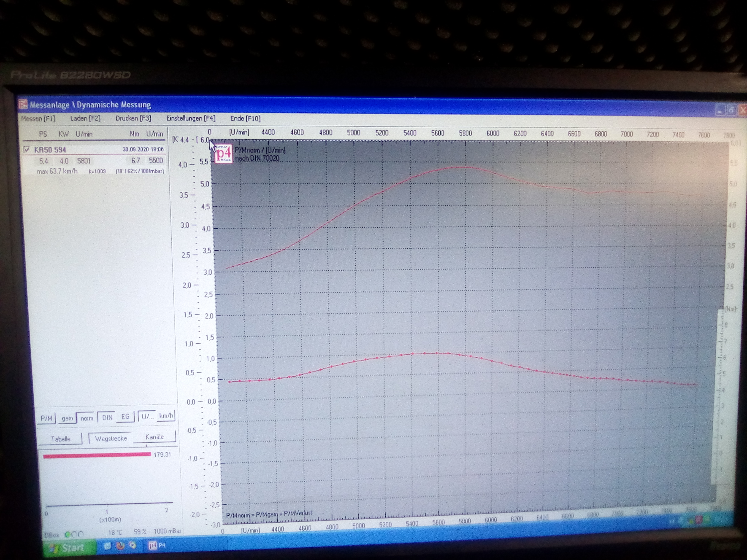Image resolution: width=747 pixels, height=560 pixels.
Task: Click the red 179.31 distance bar
Action: point(97,455)
